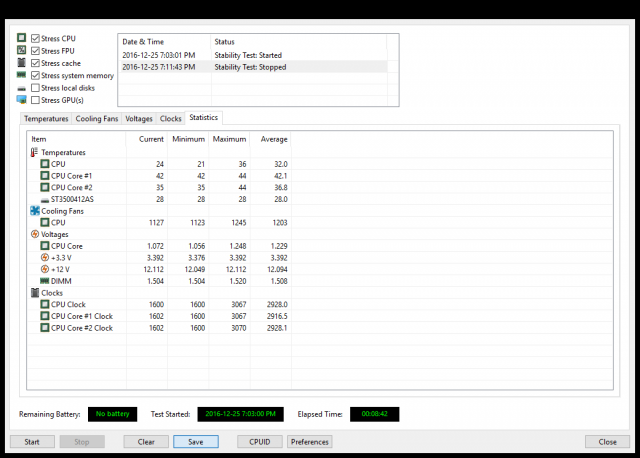Select the Stability Test: Stopped log entry
This screenshot has height=458, width=640.
tap(250, 67)
